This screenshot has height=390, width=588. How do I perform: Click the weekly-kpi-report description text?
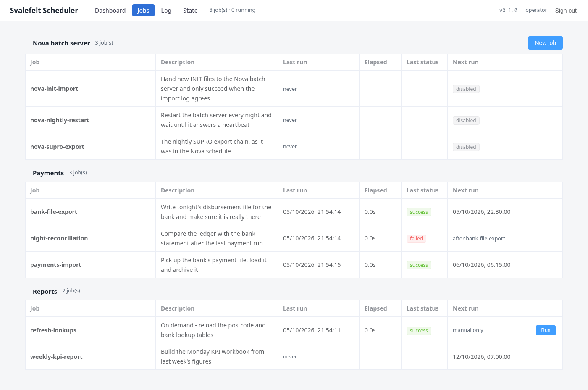point(213,357)
